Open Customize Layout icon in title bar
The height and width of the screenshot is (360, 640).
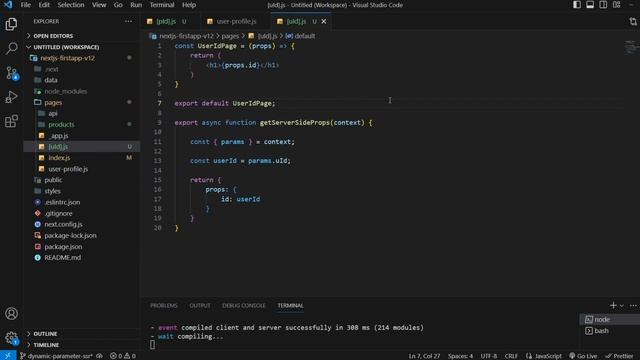(x=617, y=5)
